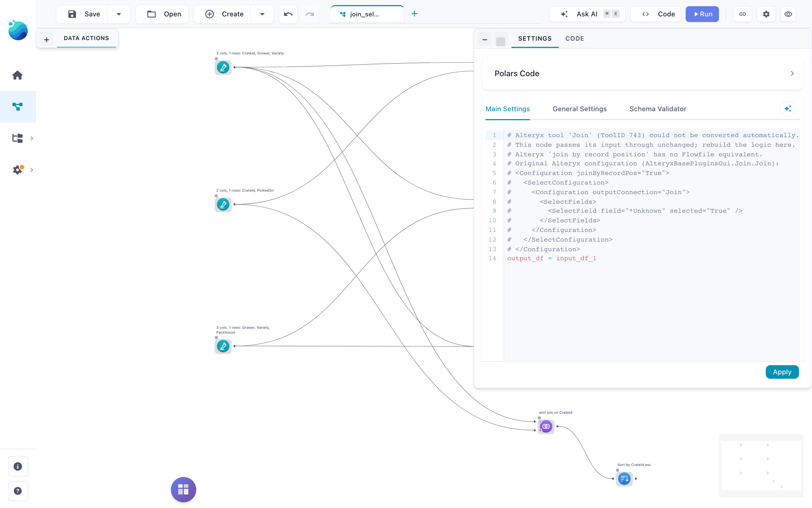The image size is (812, 508).
Task: Expand the file catalog sidebar chevron
Action: pos(32,138)
